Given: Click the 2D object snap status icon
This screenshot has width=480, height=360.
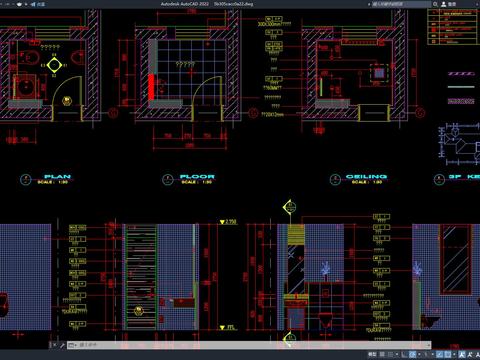Looking at the screenshot, I should click(x=448, y=354).
